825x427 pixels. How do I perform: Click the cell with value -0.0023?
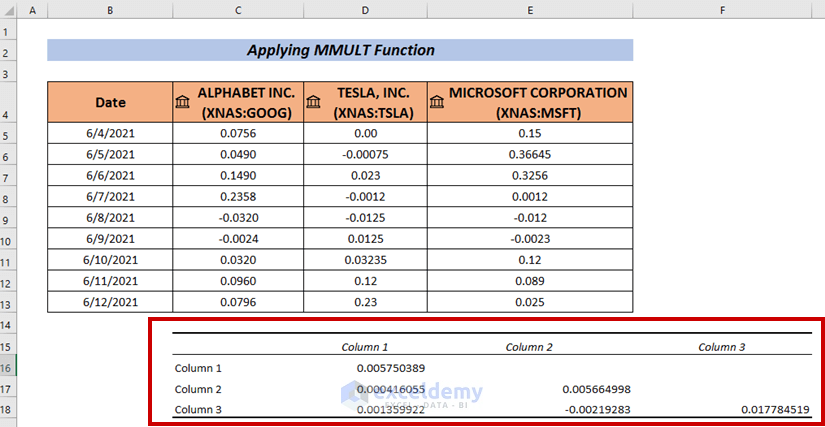(530, 239)
